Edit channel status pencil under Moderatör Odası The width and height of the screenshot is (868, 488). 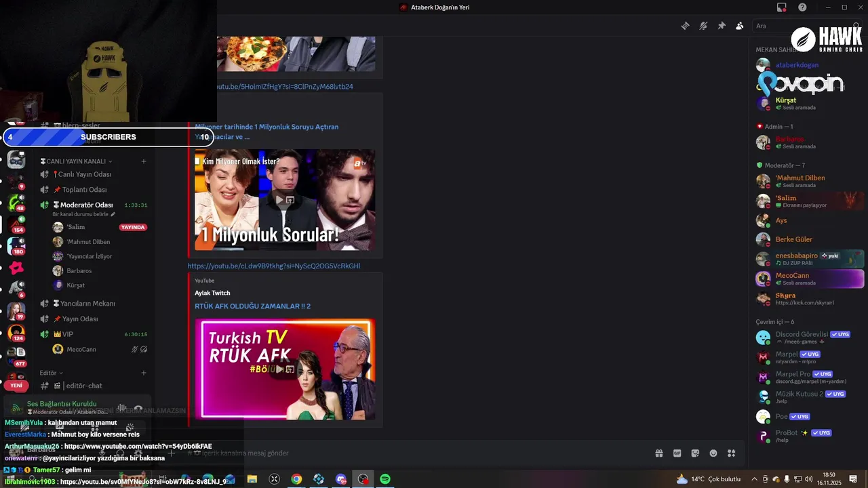pos(113,214)
